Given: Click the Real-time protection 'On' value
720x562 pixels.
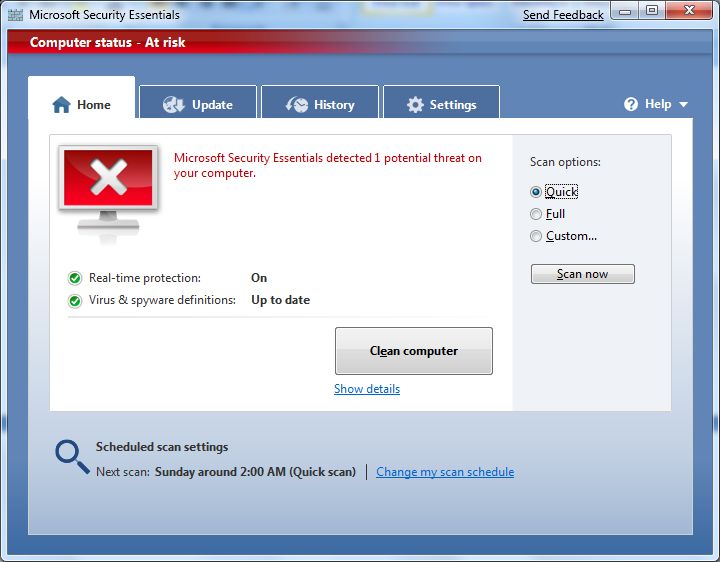Looking at the screenshot, I should [x=259, y=278].
